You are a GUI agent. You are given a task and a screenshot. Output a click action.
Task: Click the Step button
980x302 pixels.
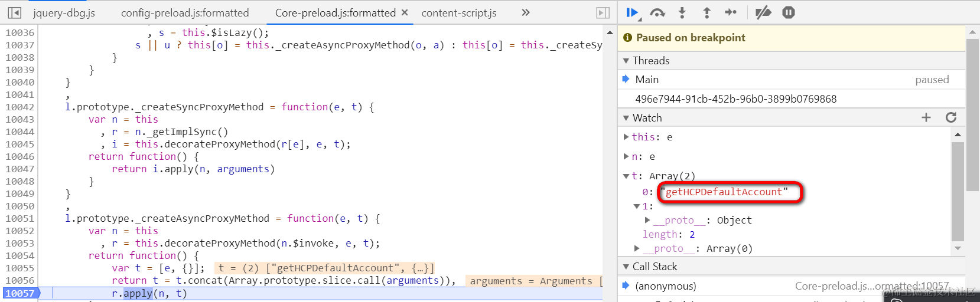tap(731, 12)
